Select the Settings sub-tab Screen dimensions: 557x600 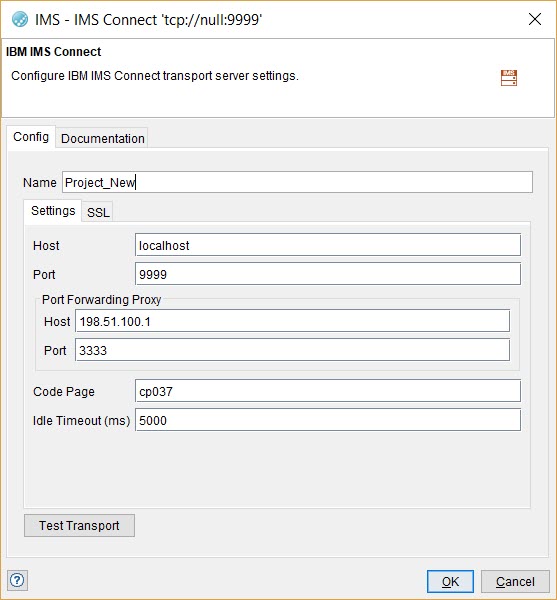[53, 211]
